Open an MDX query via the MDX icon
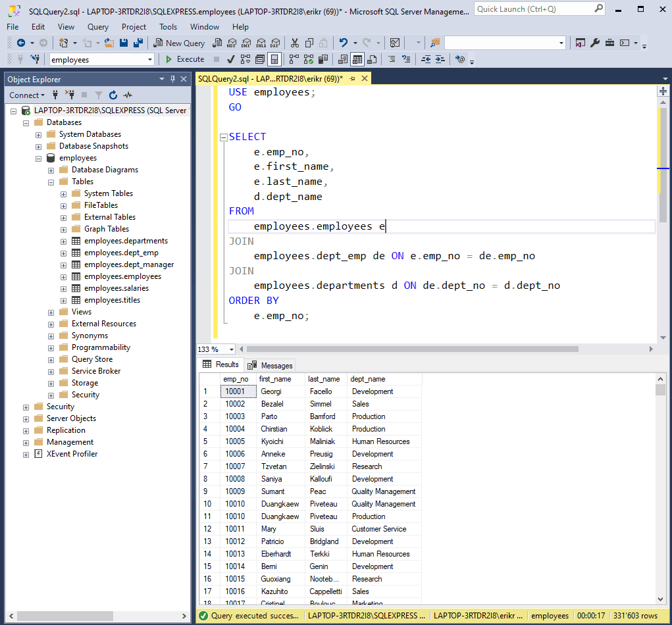This screenshot has height=625, width=672. coord(232,43)
